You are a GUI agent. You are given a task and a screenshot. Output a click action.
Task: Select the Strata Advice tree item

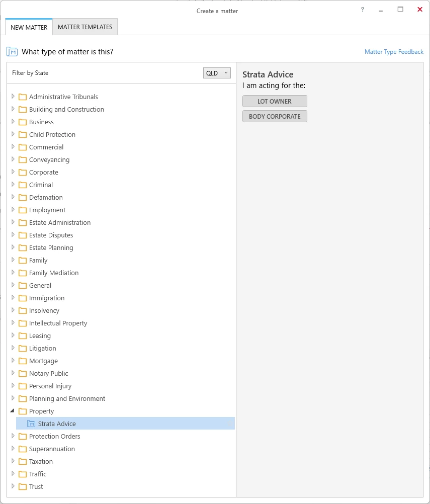126,424
